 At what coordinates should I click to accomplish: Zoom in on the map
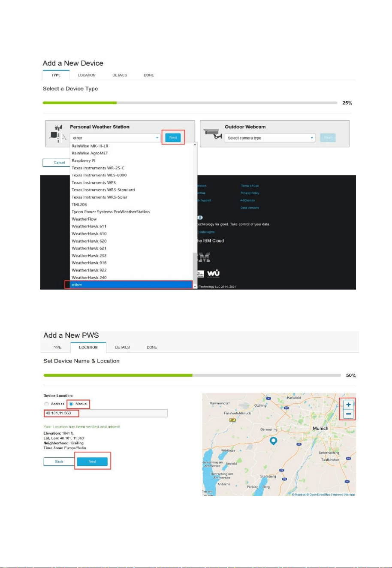coord(348,405)
